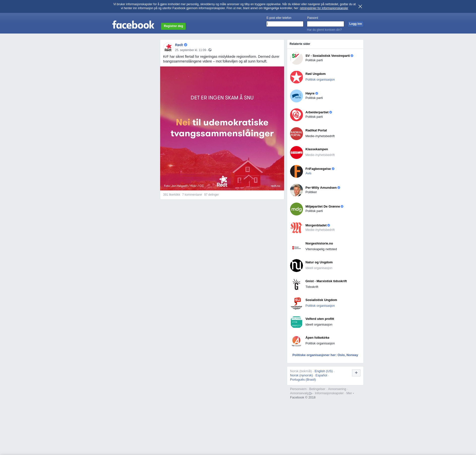
Task: Open Morgenbladet logo
Action: click(x=297, y=228)
